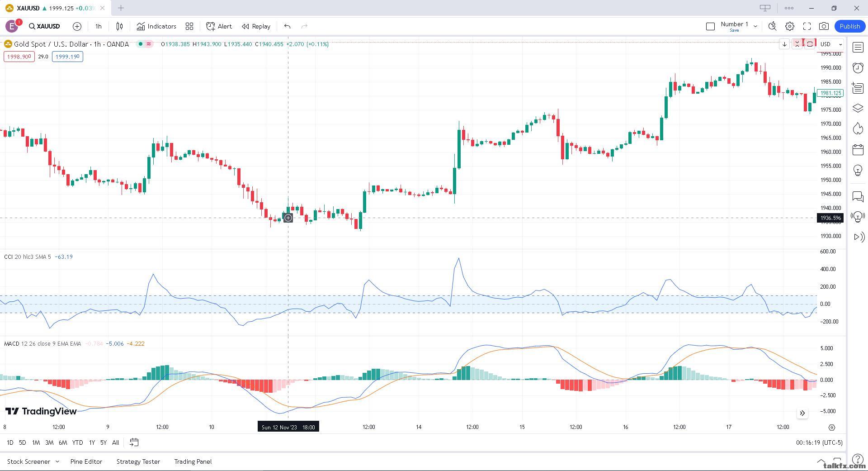Select the 1Y date range

[x=92, y=442]
